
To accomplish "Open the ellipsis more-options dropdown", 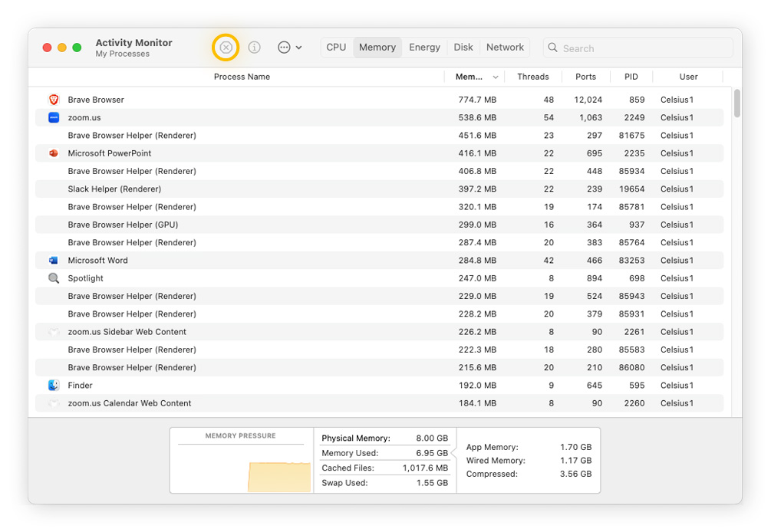I will pos(289,48).
